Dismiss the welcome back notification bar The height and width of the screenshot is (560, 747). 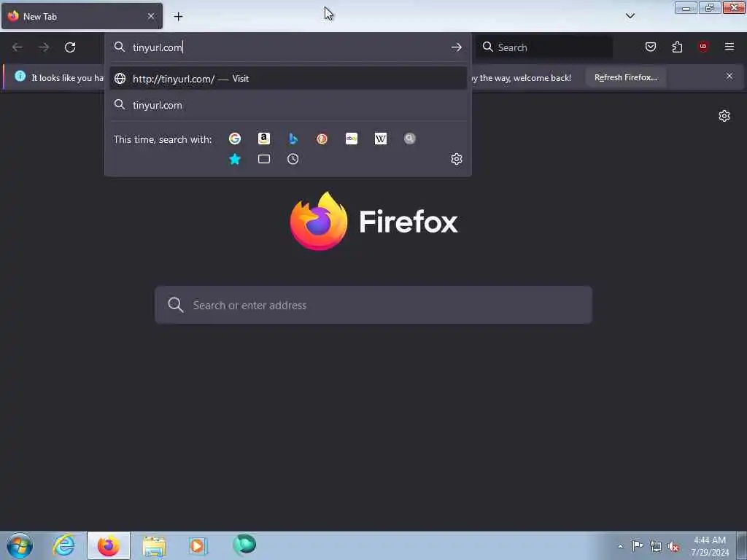729,76
